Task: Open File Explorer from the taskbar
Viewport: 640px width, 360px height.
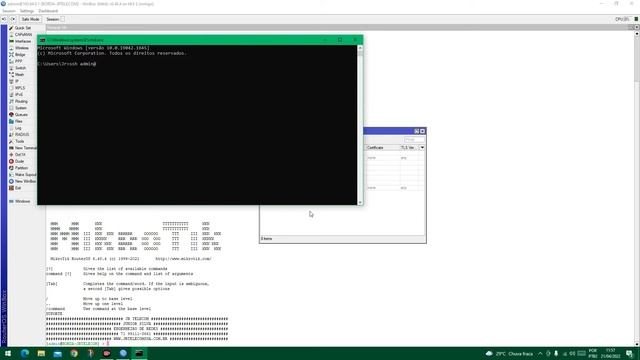Action: pos(41,353)
